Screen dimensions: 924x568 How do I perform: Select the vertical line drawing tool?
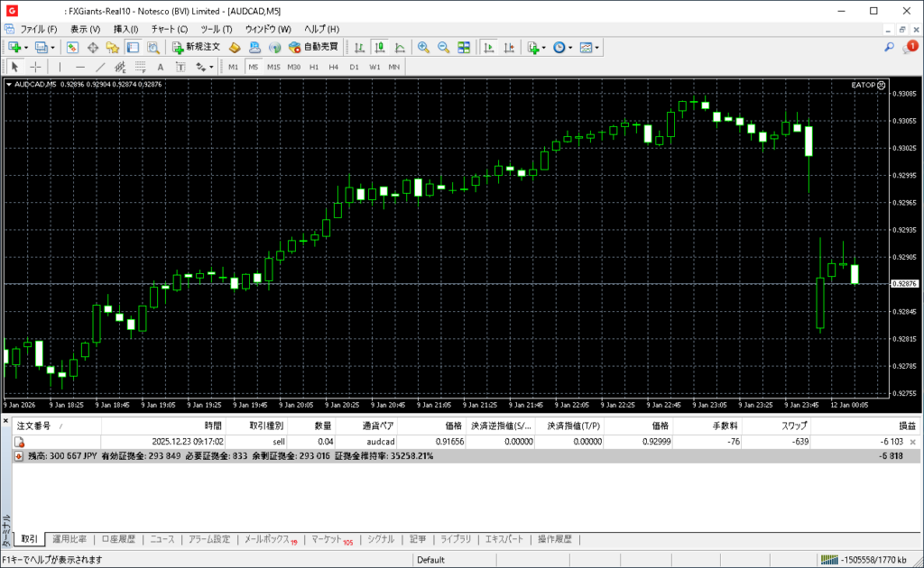60,67
